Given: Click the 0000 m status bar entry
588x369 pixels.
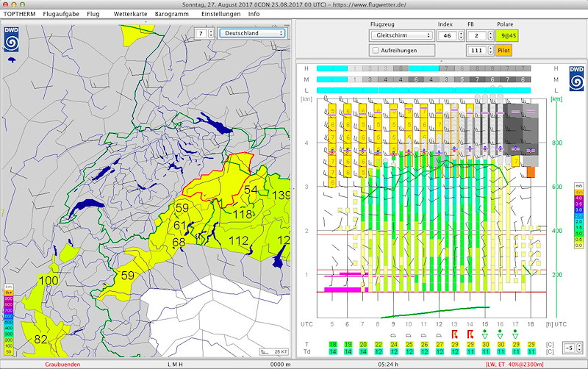Looking at the screenshot, I should pyautogui.click(x=280, y=364).
